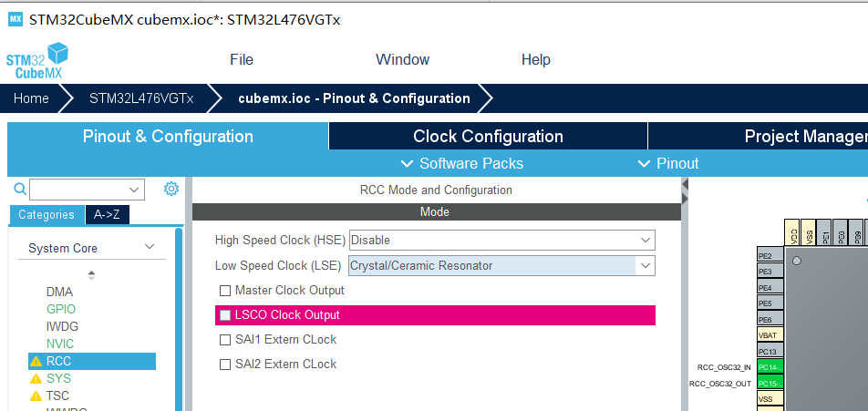The image size is (868, 411).
Task: Click the panel collapse arrow on divider
Action: tap(685, 183)
